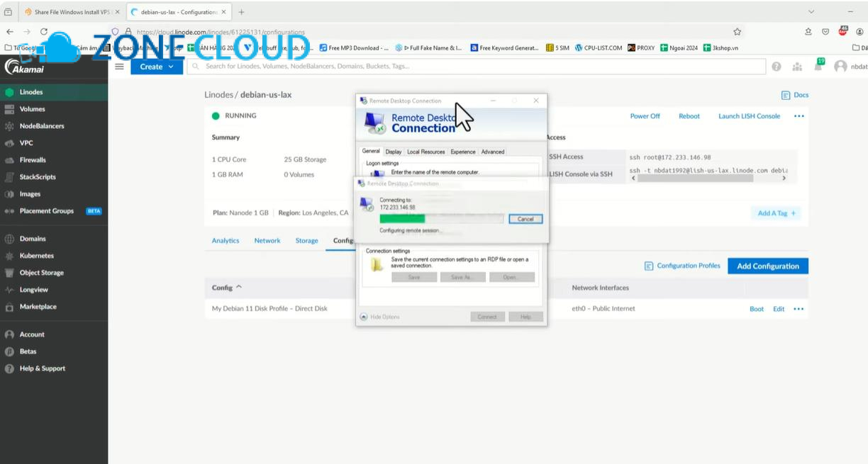Switch to the Display tab in Remote Desktop dialog
Viewport: 868px width, 464px height.
(x=394, y=151)
